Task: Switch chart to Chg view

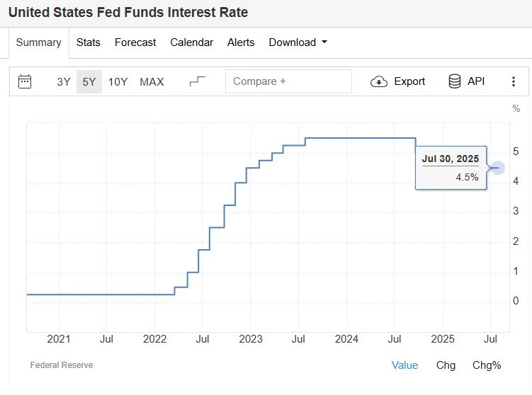Action: pyautogui.click(x=446, y=365)
